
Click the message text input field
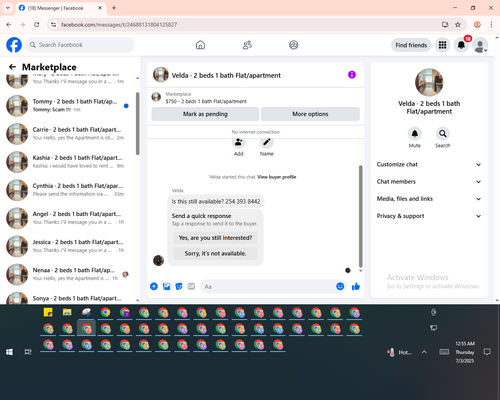coord(268,286)
